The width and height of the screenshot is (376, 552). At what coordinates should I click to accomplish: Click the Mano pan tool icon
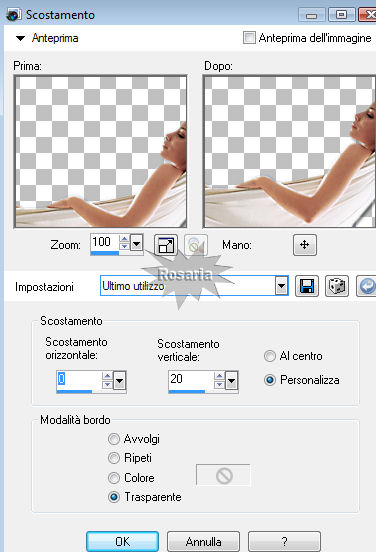305,245
